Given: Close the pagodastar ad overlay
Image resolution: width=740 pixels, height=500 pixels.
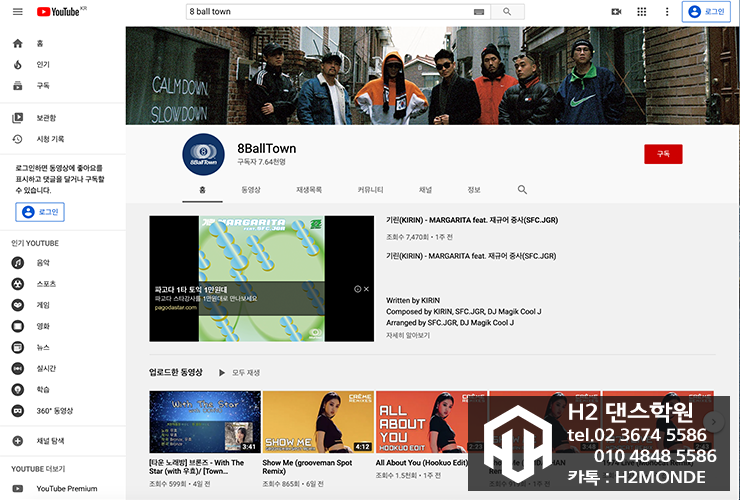Looking at the screenshot, I should coord(366,289).
